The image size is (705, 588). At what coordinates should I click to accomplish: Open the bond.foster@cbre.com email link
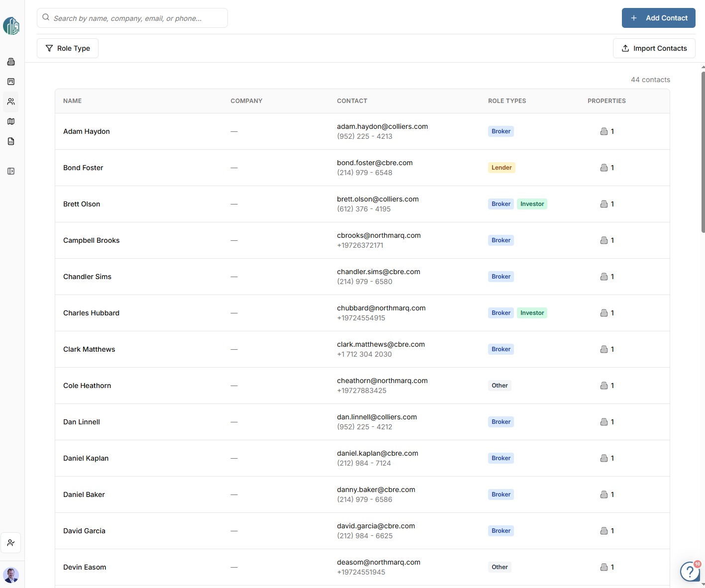tap(375, 163)
